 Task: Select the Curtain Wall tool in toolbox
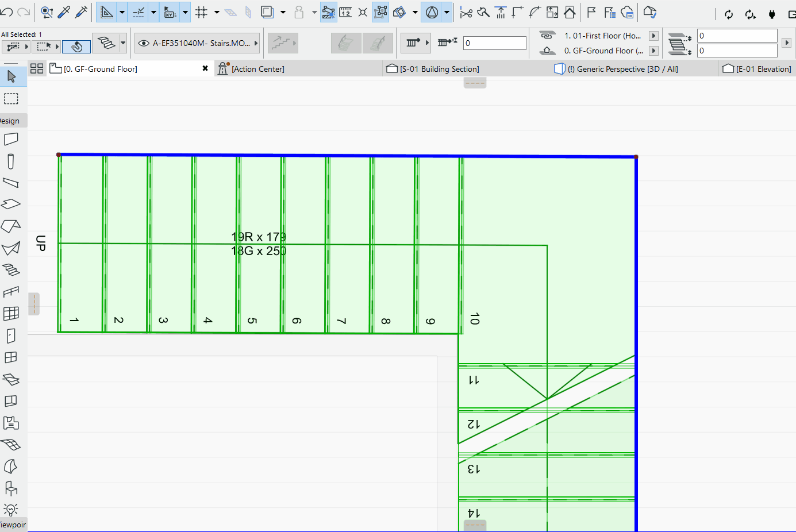coord(11,314)
